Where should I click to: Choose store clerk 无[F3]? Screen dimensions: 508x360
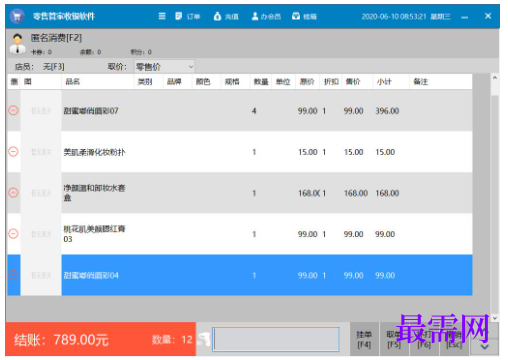pyautogui.click(x=54, y=67)
